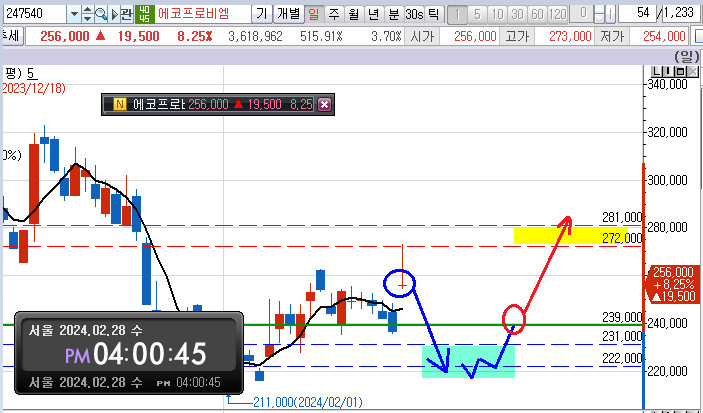Select the 30s chart period

point(414,14)
